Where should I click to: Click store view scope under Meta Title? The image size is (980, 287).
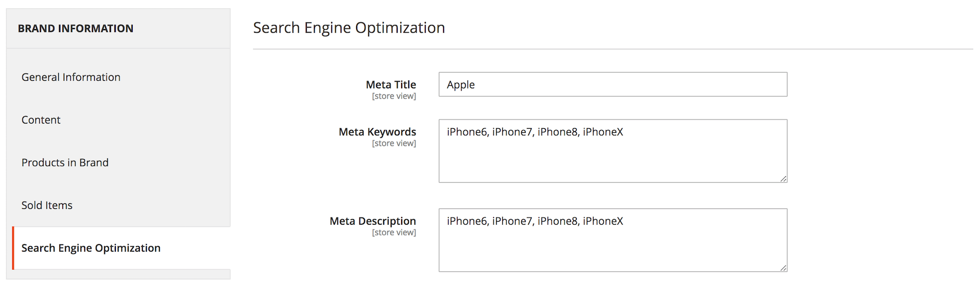(394, 96)
